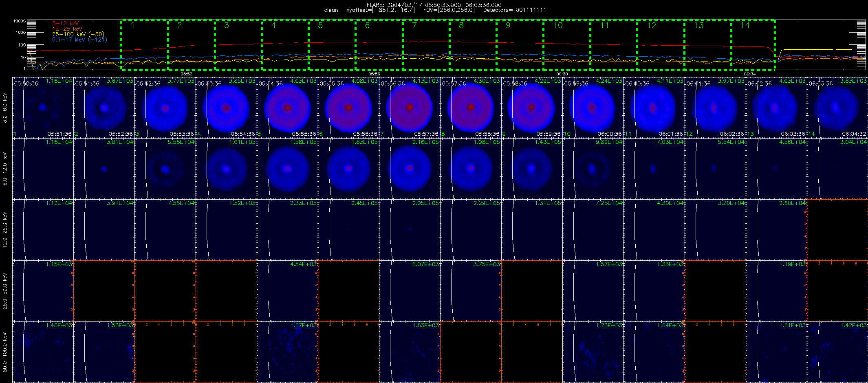Click the 25.0-50.0 keV row label
Viewport: 868px width, 383px height.
(x=5, y=291)
